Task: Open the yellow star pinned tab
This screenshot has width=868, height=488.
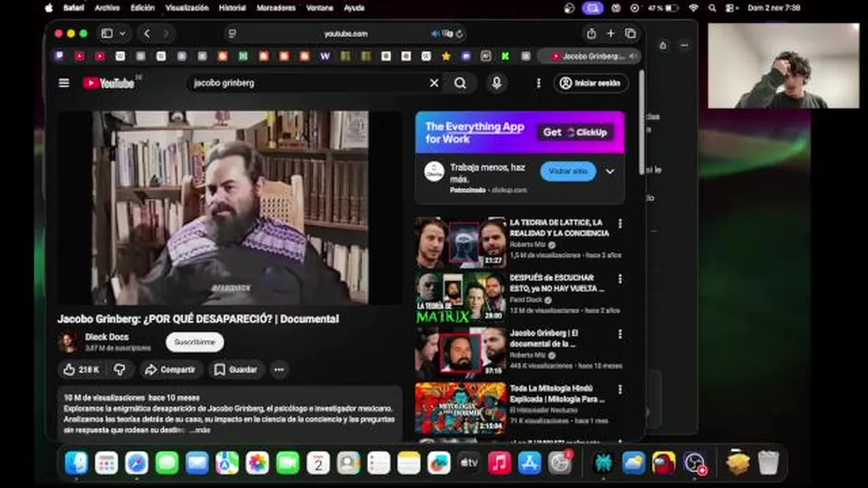Action: 446,56
